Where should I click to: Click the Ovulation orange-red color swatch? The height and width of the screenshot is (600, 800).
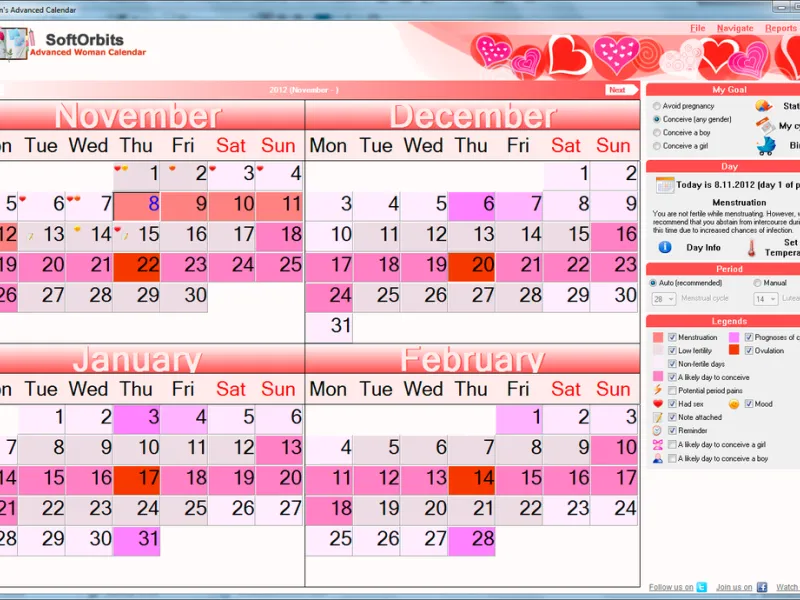pyautogui.click(x=734, y=350)
